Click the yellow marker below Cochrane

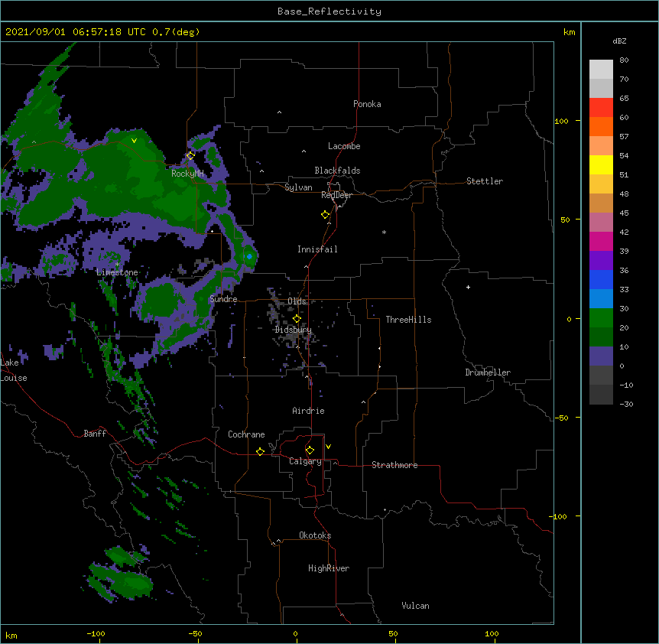point(260,451)
